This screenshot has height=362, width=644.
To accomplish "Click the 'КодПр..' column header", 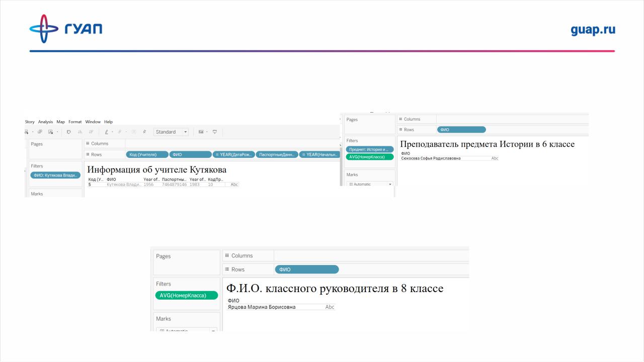I will (215, 179).
